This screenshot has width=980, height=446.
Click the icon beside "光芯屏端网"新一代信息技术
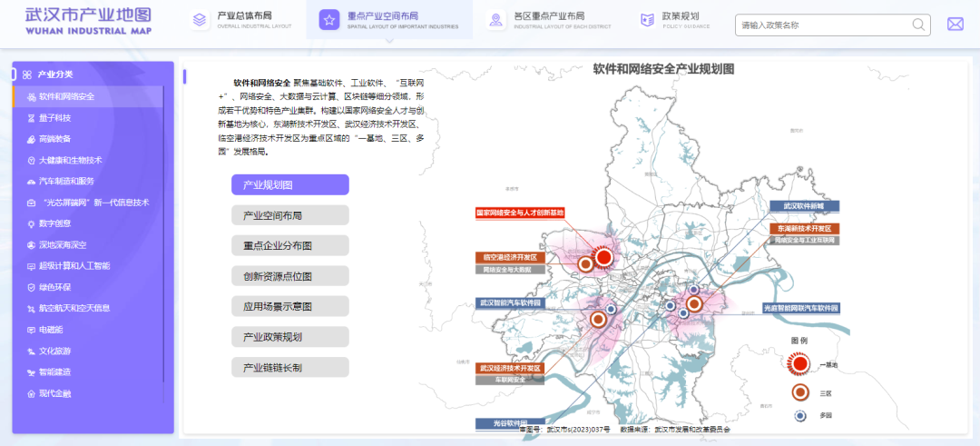[x=31, y=203]
